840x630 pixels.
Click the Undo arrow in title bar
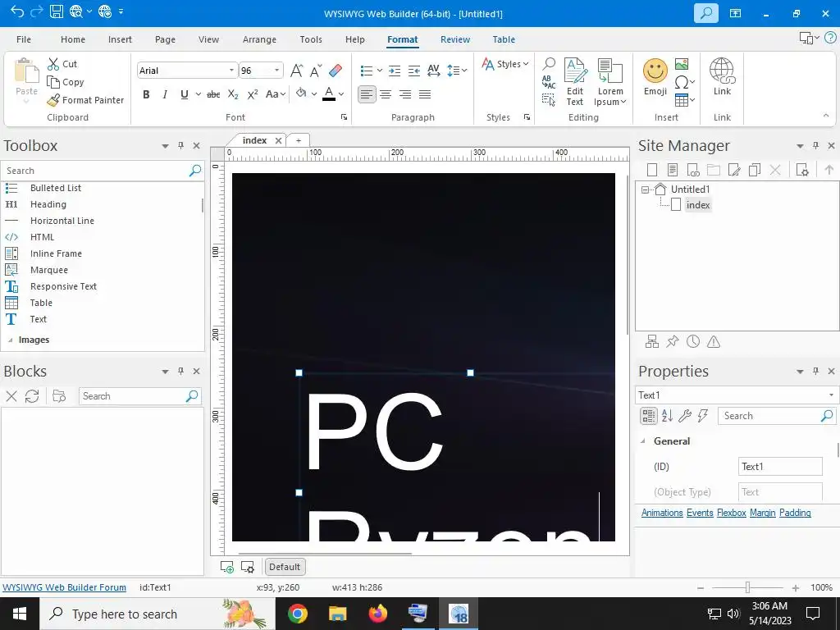[x=16, y=11]
